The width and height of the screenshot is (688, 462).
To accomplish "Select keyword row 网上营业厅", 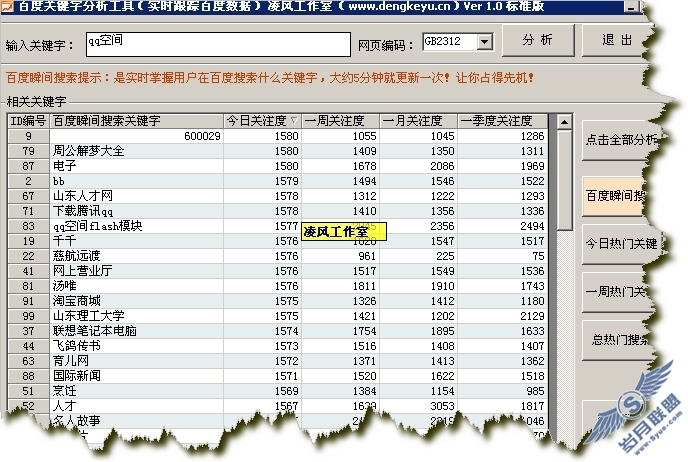I will pyautogui.click(x=277, y=271).
